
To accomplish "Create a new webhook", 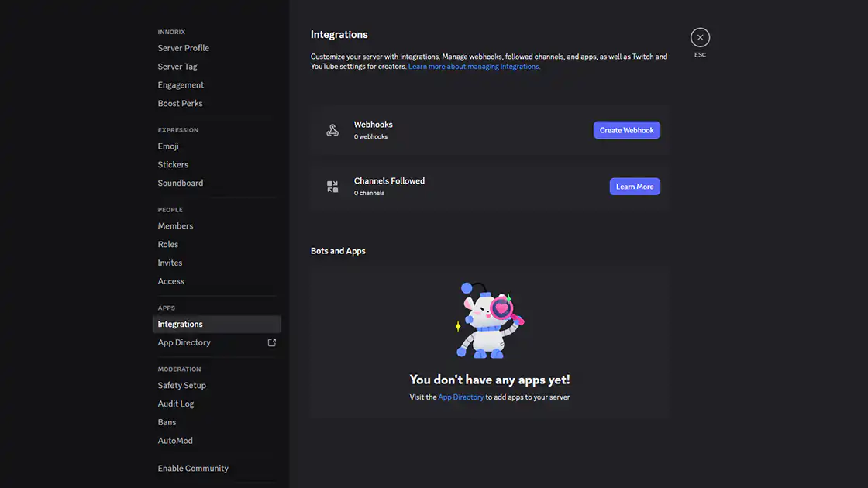I will click(x=627, y=130).
